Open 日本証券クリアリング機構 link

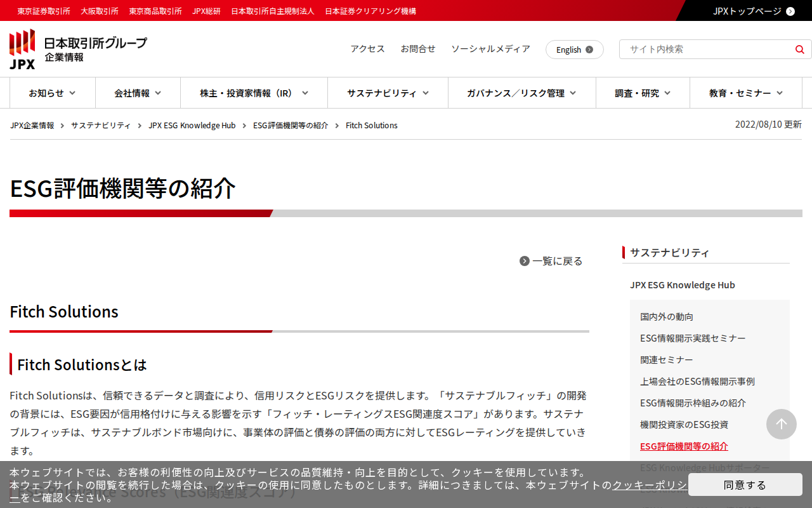click(370, 11)
